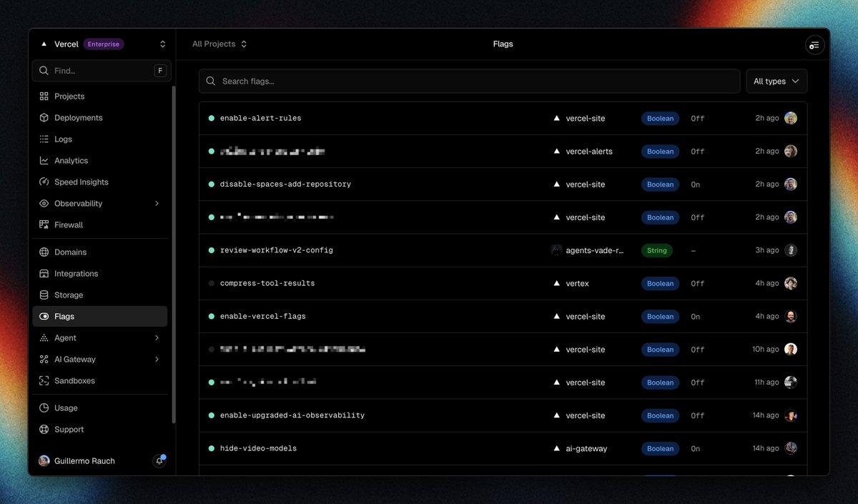Expand the AI Gateway submenu chevron
This screenshot has height=504, width=858.
pos(157,360)
